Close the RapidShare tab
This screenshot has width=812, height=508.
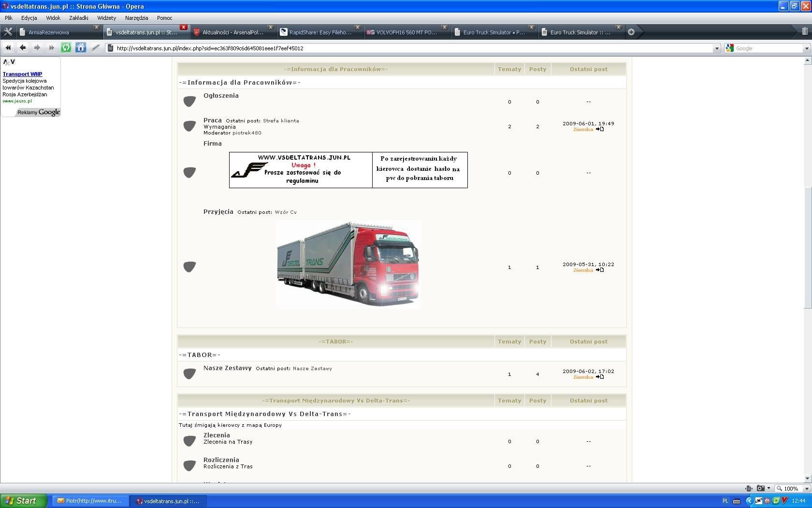(358, 27)
